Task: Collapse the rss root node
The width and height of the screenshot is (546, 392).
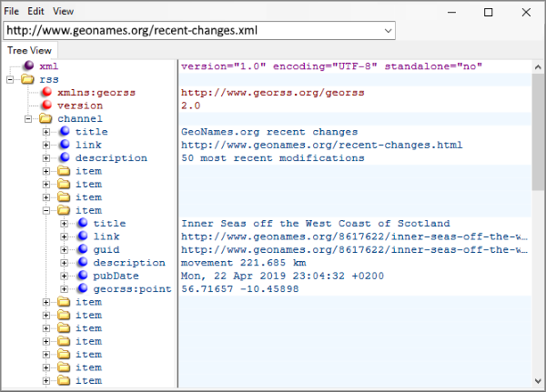Action: (11, 79)
